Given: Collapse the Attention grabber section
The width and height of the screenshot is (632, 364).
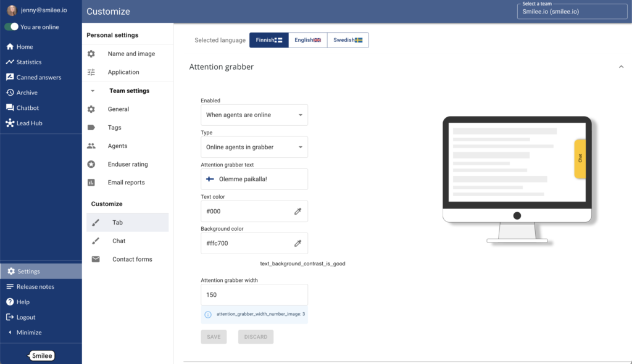Looking at the screenshot, I should point(621,67).
